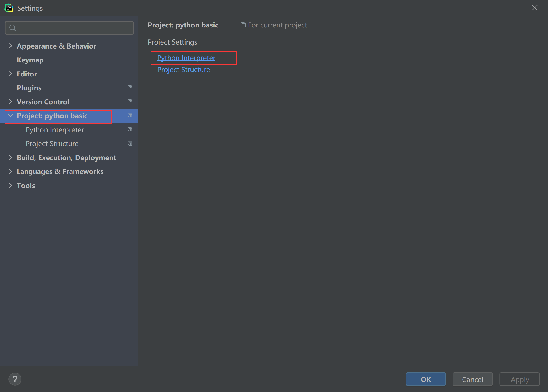
Task: Expand Build, Execution, Deployment section
Action: [x=10, y=157]
